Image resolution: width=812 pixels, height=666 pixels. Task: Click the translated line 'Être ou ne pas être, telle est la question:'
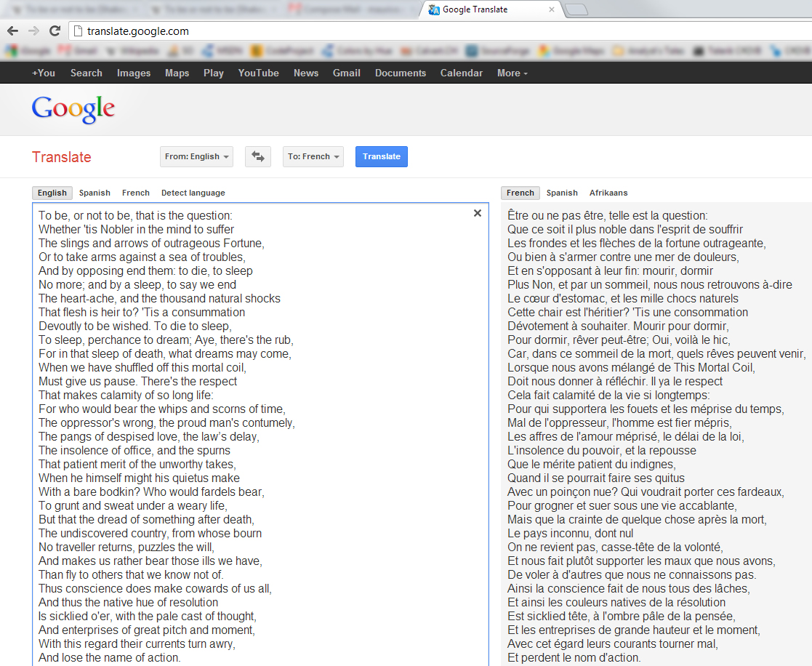point(608,215)
